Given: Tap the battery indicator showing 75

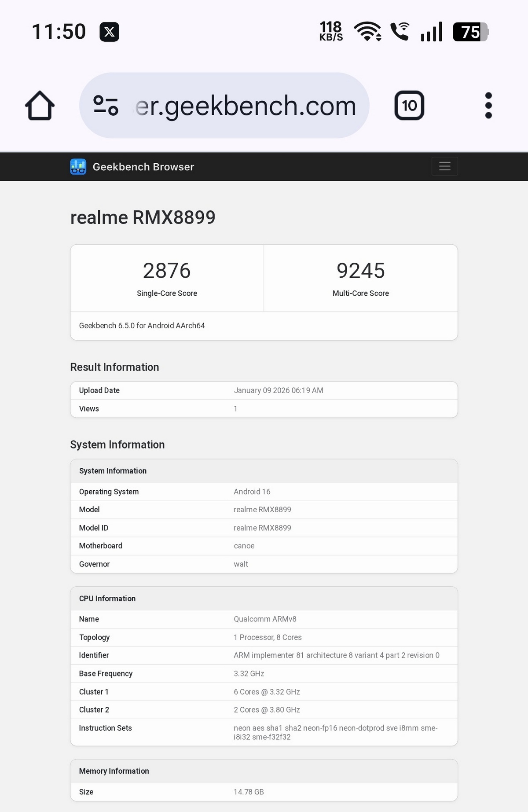Looking at the screenshot, I should pos(470,32).
